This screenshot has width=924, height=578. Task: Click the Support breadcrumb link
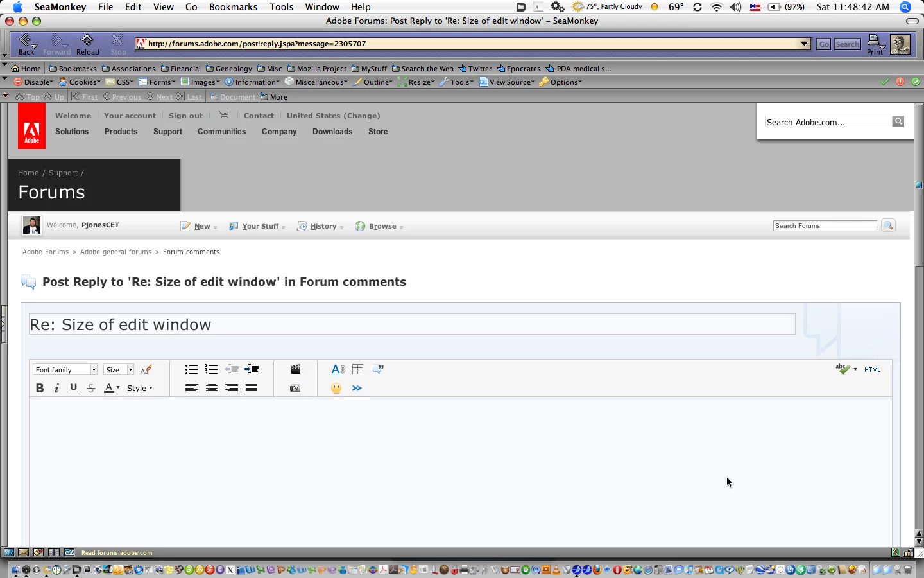click(63, 173)
